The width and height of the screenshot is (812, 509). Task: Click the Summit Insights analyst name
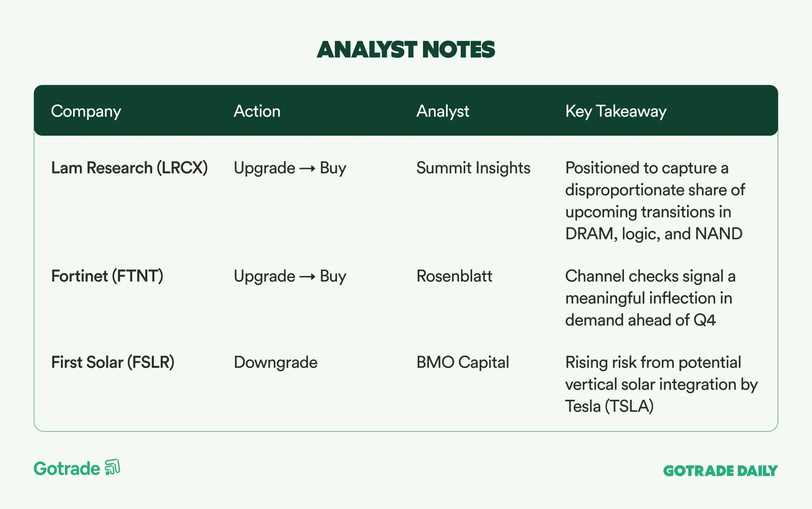pos(473,168)
